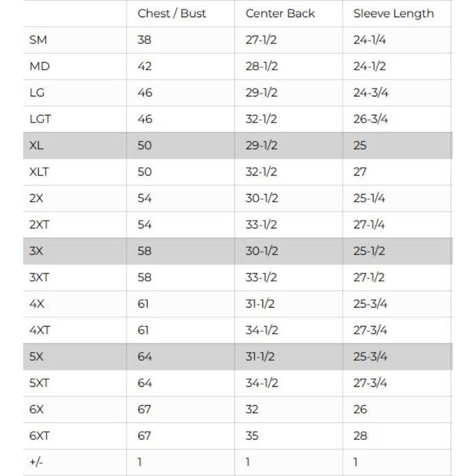This screenshot has height=476, width=476.
Task: Select the 2XT size label
Action: pos(39,225)
